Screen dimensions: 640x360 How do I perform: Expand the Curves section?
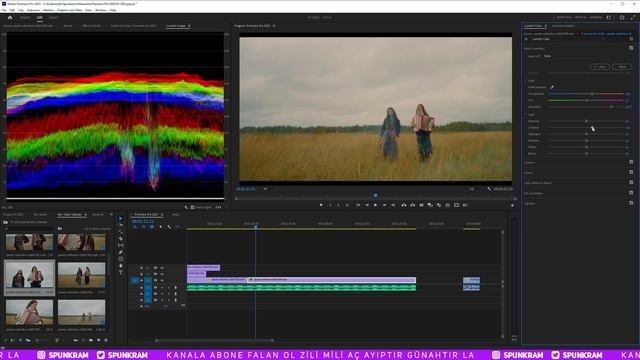click(x=529, y=173)
